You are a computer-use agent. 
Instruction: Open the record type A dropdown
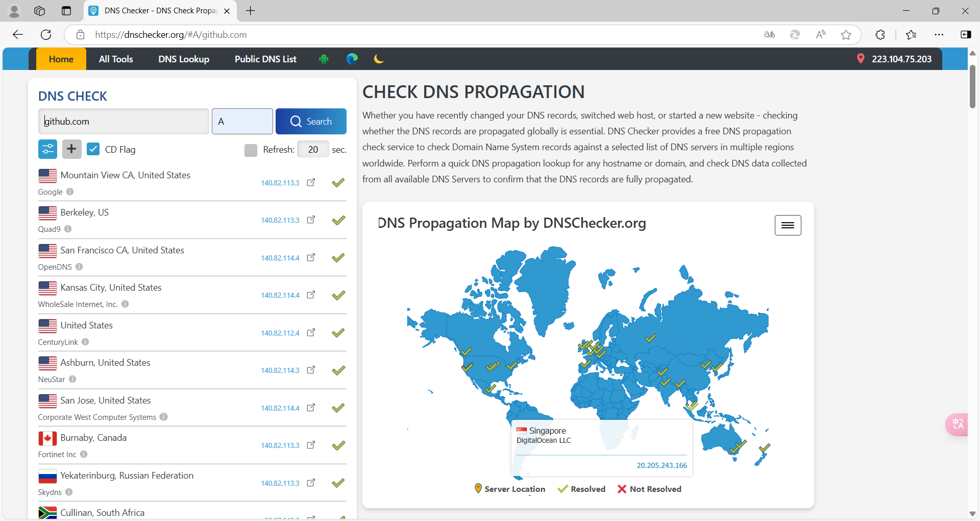pos(242,122)
